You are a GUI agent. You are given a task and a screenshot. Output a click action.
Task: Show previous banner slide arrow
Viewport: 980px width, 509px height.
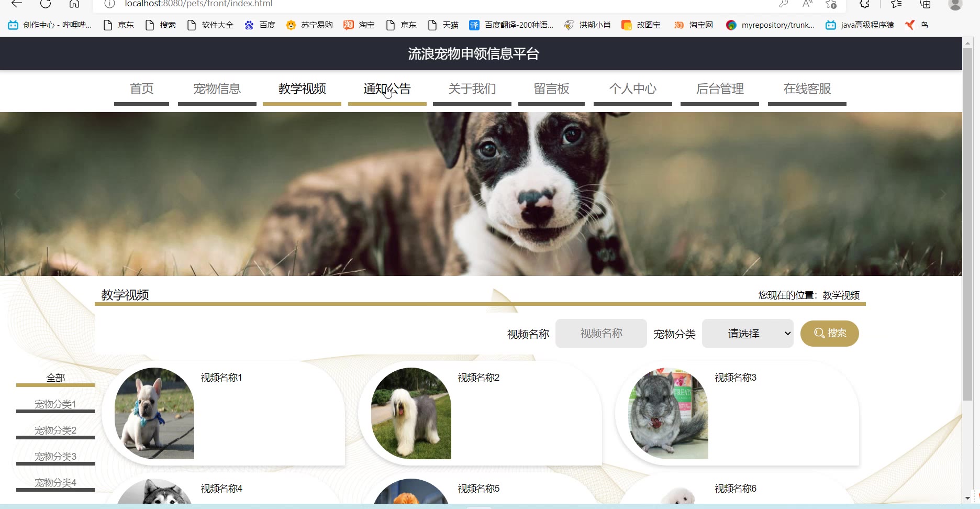17,194
